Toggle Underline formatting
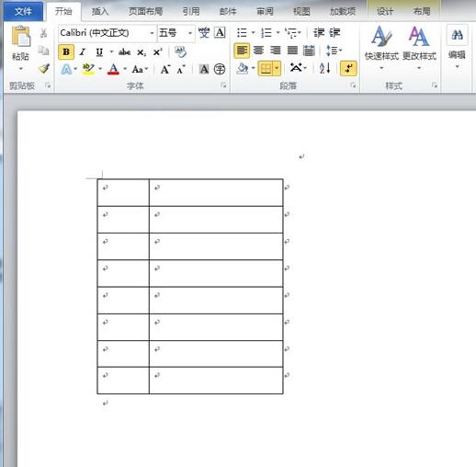 (99, 52)
